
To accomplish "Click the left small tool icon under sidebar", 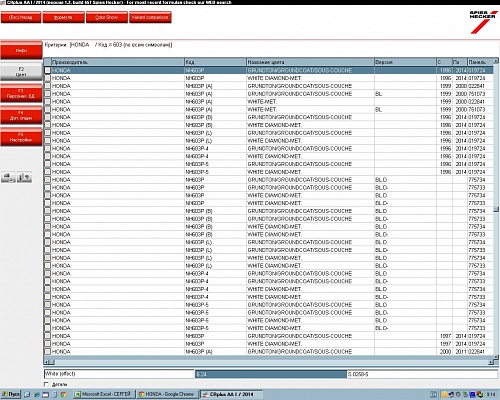I will 8,177.
